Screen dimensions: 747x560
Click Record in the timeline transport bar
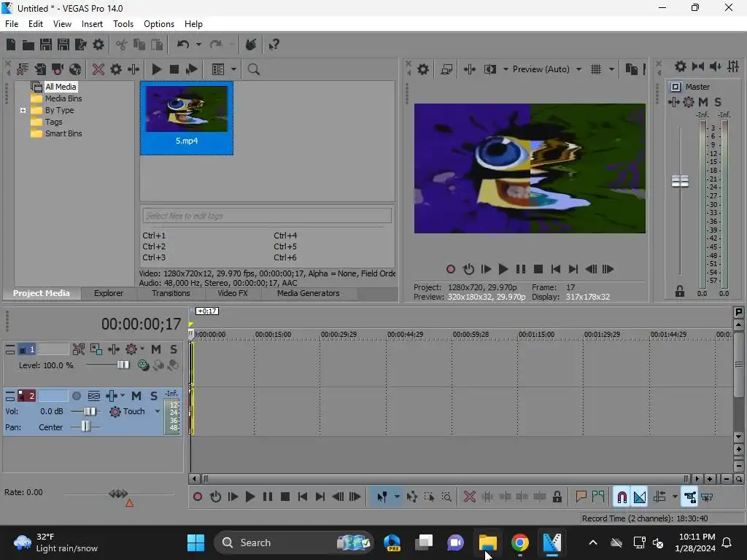click(x=198, y=497)
